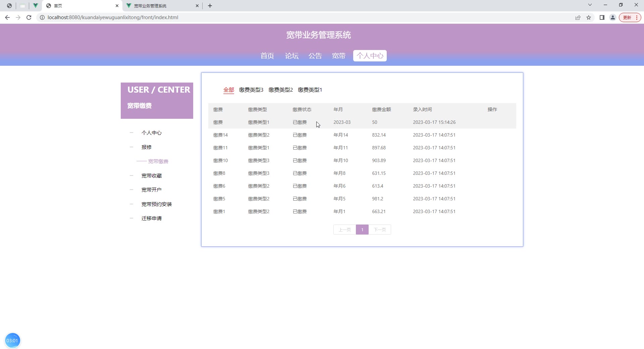Viewport: 644px width, 349px height.
Task: Select the 首页 browser tab
Action: click(82, 6)
